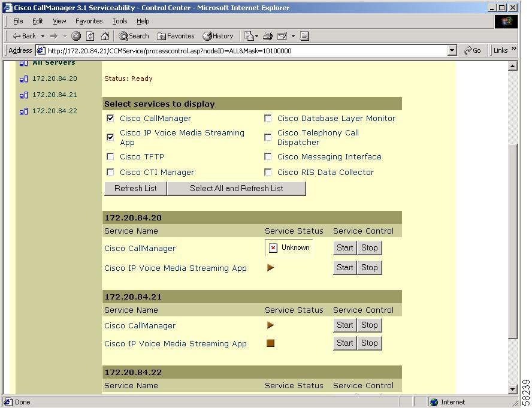Click the Edit page toolbar icon

(282, 36)
